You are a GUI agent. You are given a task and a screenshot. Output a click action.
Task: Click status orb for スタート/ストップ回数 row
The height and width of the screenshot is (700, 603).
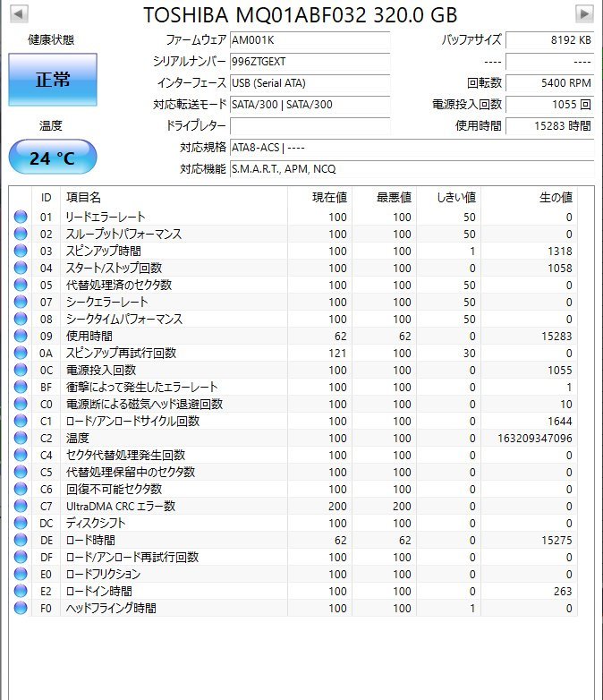(x=21, y=268)
